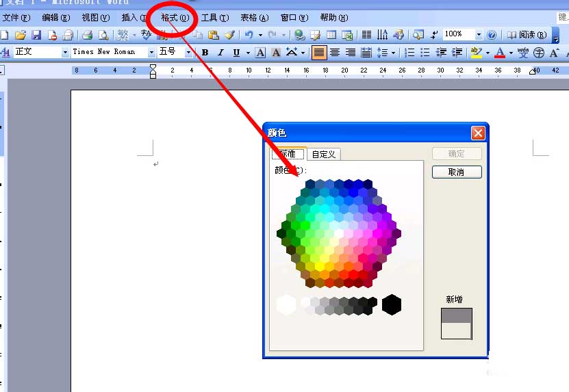Toggle Italic formatting
The height and width of the screenshot is (392, 569).
pos(220,53)
